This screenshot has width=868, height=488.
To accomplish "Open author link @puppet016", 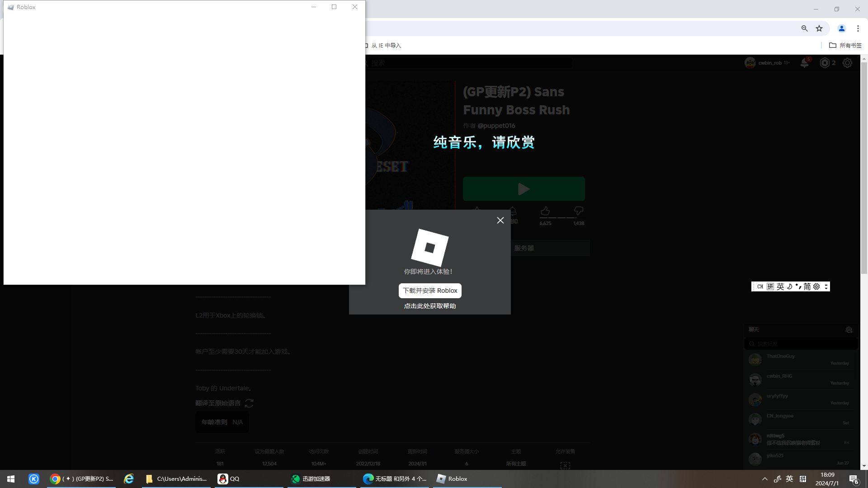I will tap(496, 126).
